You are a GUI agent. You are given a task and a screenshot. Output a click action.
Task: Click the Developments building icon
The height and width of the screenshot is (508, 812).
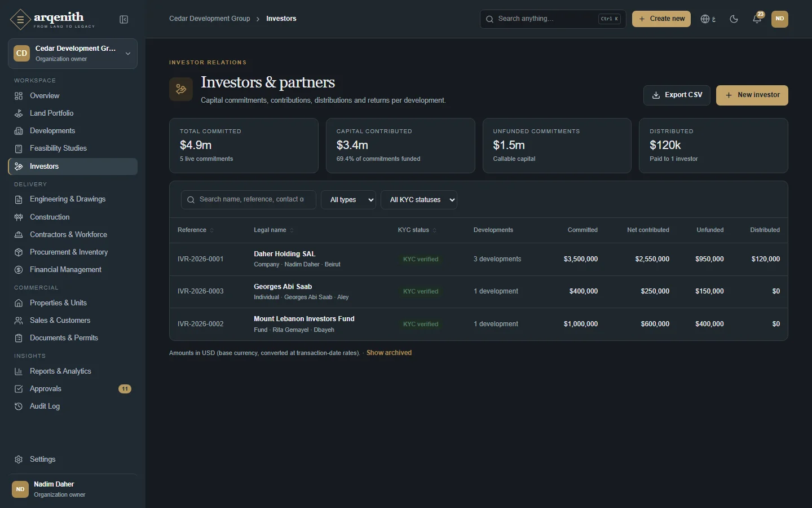[x=19, y=131]
